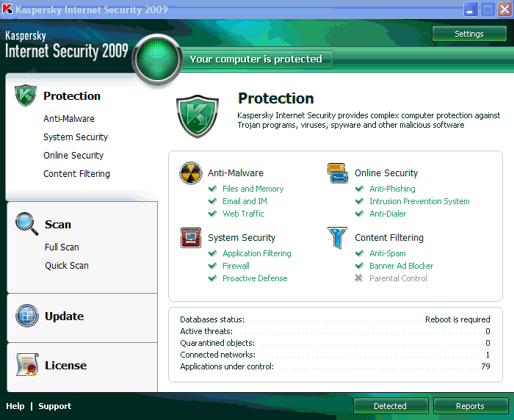Open the Web Traffic link
This screenshot has height=420, width=514.
pos(243,214)
